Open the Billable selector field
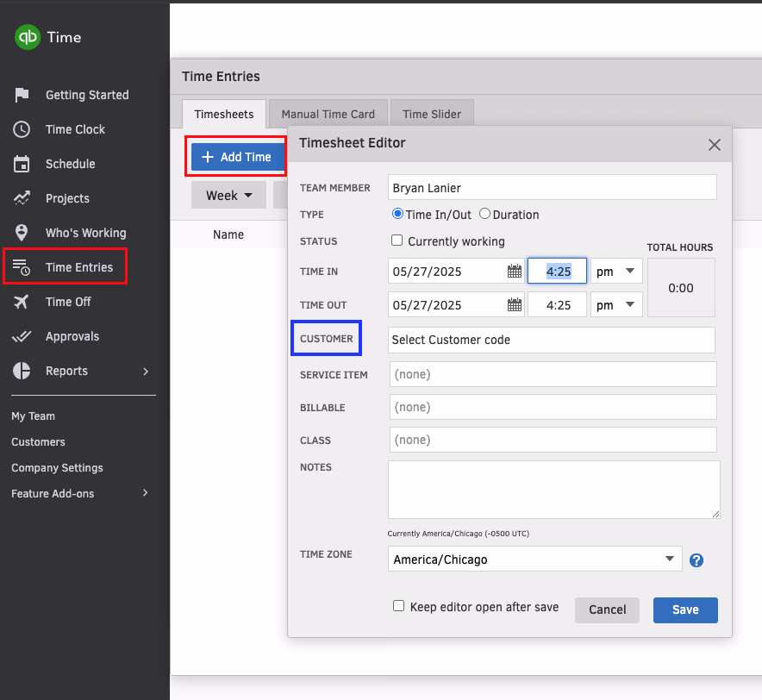Screen dimensions: 762x700 click(553, 407)
